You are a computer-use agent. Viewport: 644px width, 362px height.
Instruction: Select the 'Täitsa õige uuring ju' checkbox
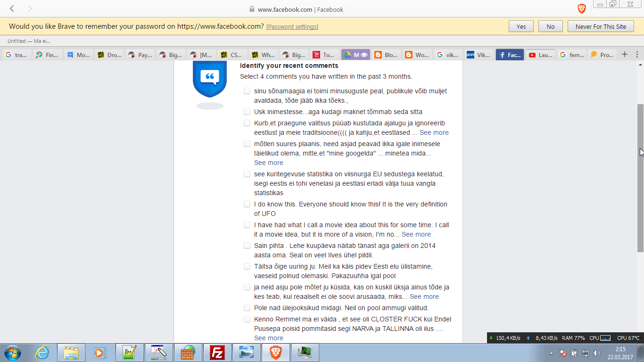click(x=247, y=266)
